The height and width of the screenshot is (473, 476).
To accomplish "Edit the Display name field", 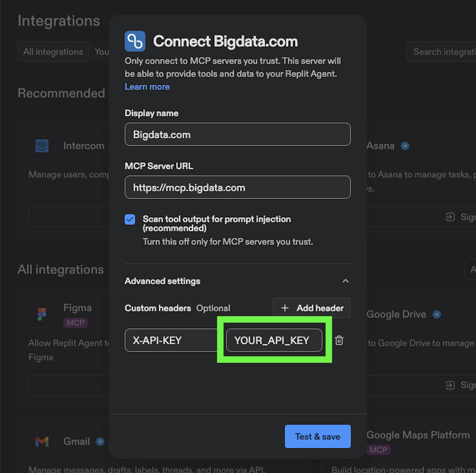I will pos(238,134).
